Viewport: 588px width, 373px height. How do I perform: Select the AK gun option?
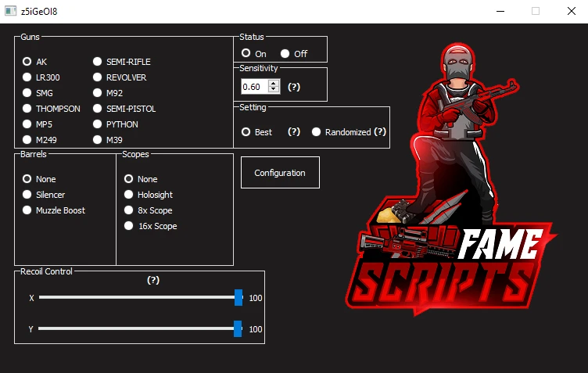34,62
